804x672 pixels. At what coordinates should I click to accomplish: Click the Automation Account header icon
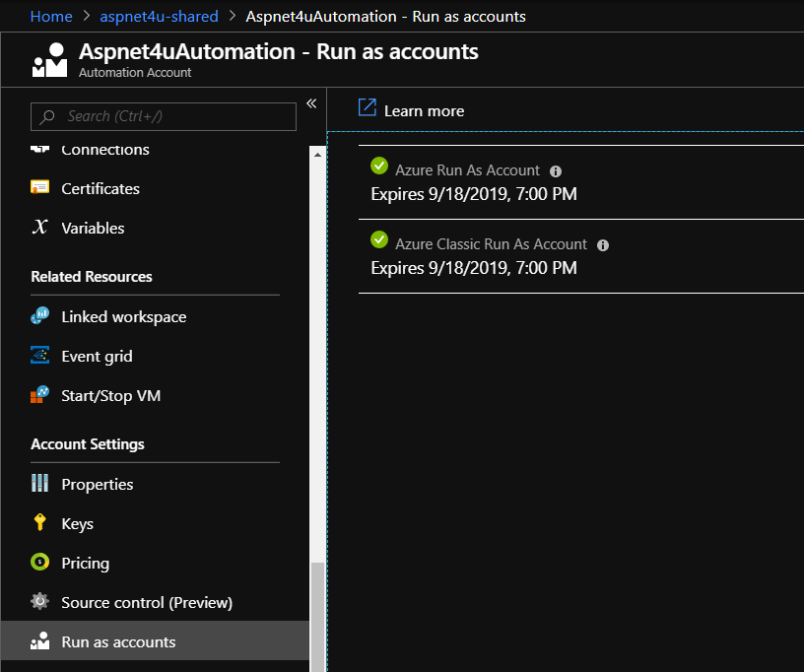(x=49, y=60)
